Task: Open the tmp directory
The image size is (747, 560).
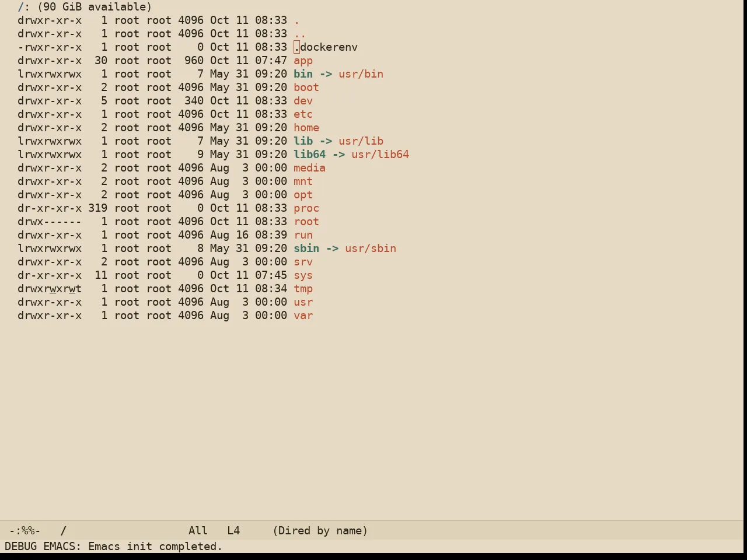Action: [303, 289]
